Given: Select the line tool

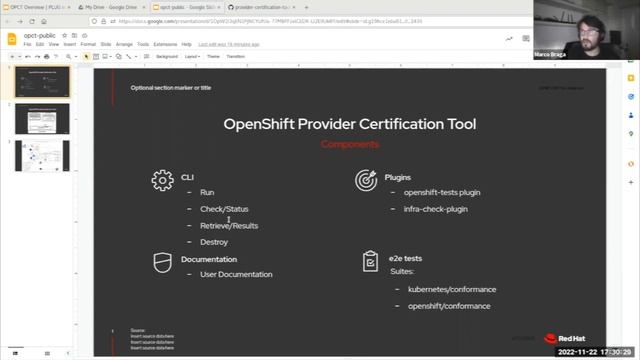Looking at the screenshot, I should (x=129, y=56).
